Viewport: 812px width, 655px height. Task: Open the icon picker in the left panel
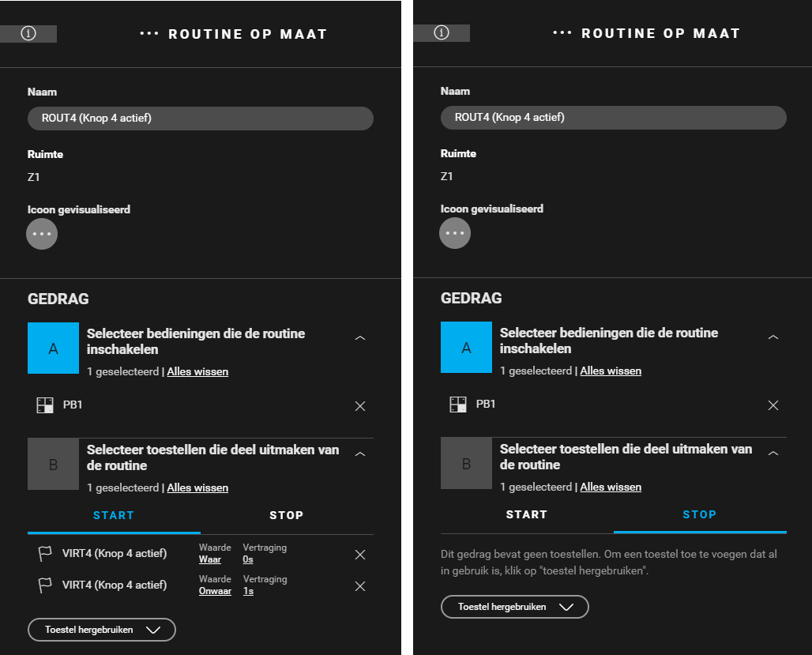pos(42,234)
